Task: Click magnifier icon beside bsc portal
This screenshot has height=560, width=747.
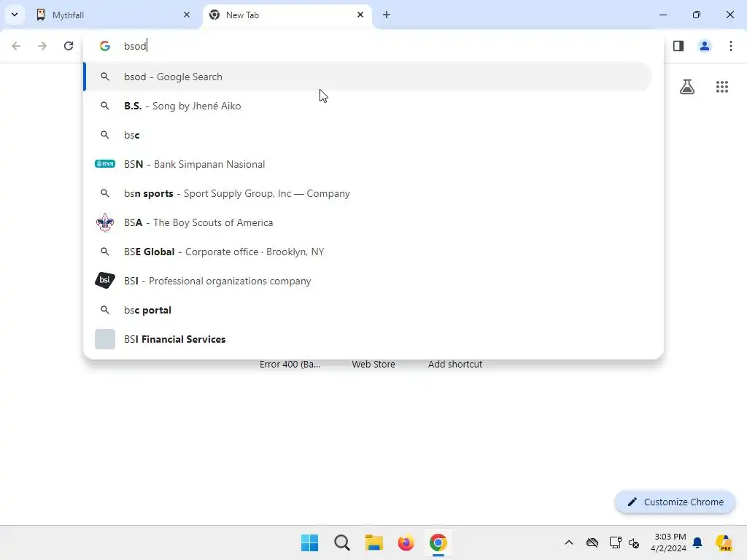Action: 105,310
